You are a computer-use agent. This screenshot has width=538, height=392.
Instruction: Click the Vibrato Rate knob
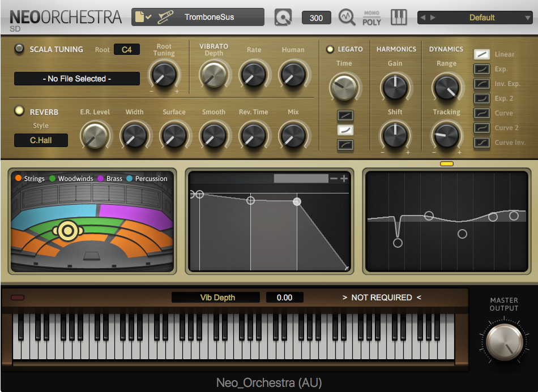pyautogui.click(x=254, y=74)
